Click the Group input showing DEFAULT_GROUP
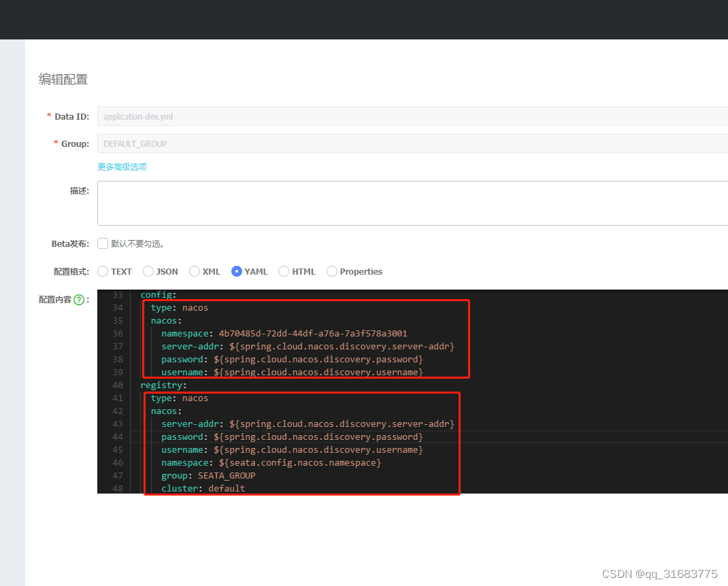The height and width of the screenshot is (586, 728). coord(272,143)
